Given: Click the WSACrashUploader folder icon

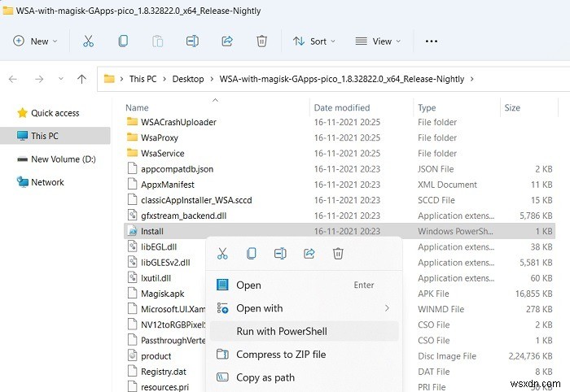Looking at the screenshot, I should click(x=132, y=122).
